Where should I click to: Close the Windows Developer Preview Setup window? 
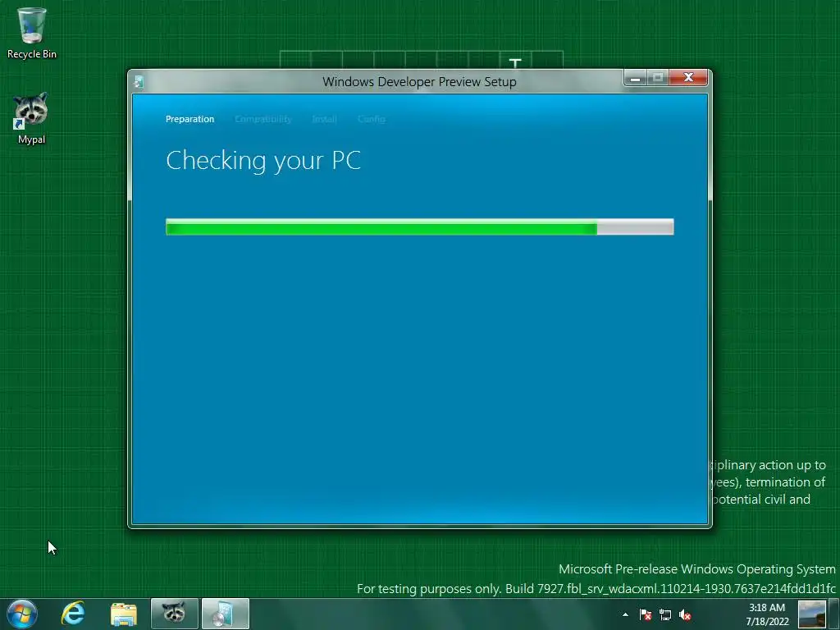[x=688, y=78]
